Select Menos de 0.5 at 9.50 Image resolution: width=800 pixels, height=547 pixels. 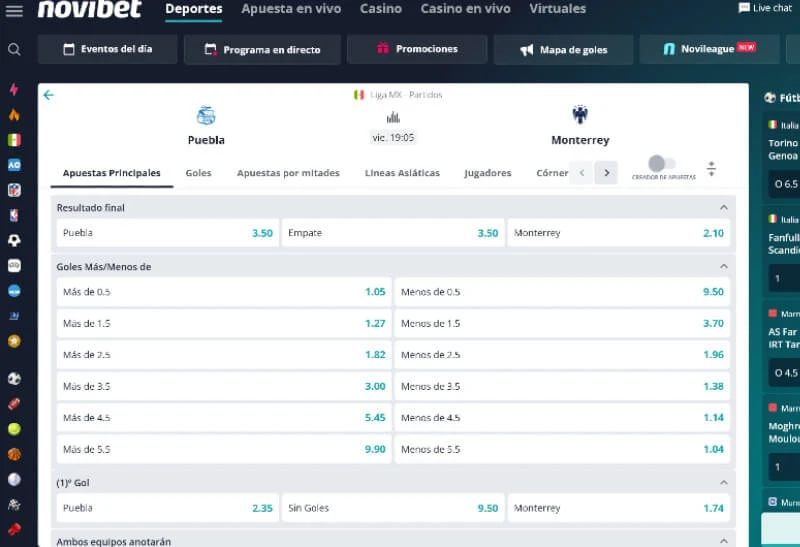(x=562, y=292)
